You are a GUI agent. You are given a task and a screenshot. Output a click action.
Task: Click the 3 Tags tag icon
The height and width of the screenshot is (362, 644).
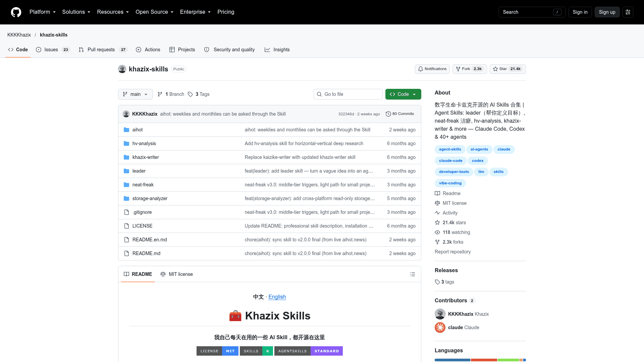coord(190,94)
